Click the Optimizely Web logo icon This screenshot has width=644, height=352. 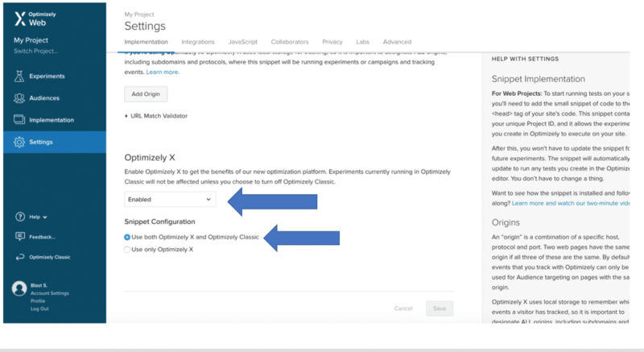(x=19, y=19)
